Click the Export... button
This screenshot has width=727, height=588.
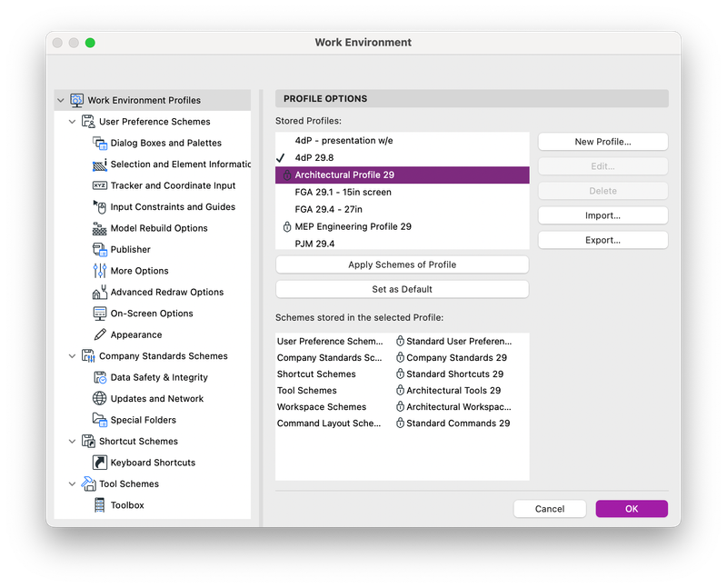[x=603, y=240]
